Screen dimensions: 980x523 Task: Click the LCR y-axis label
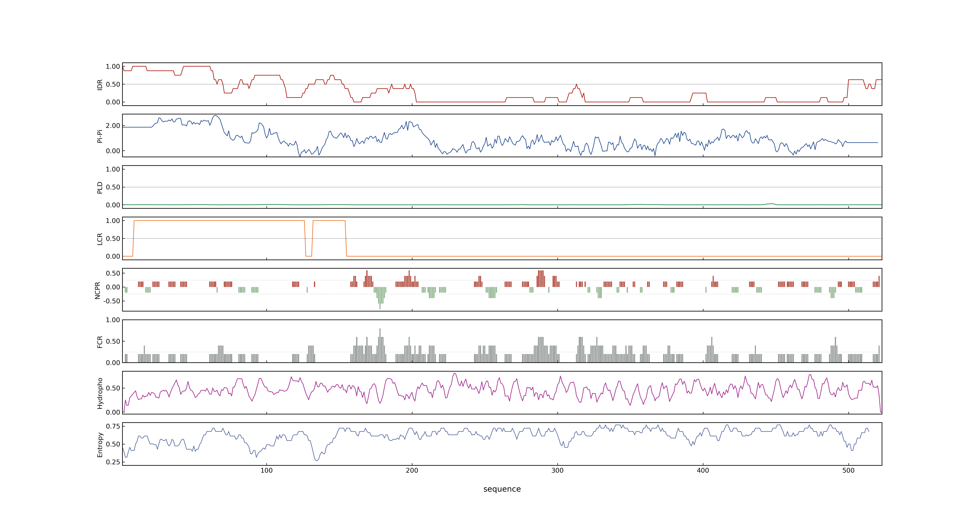tap(100, 239)
